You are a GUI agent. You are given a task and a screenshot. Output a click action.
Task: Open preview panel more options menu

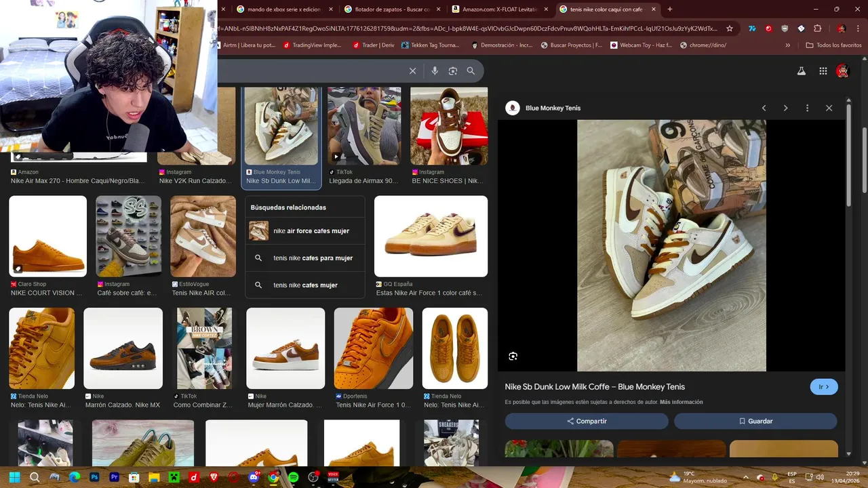pyautogui.click(x=807, y=108)
